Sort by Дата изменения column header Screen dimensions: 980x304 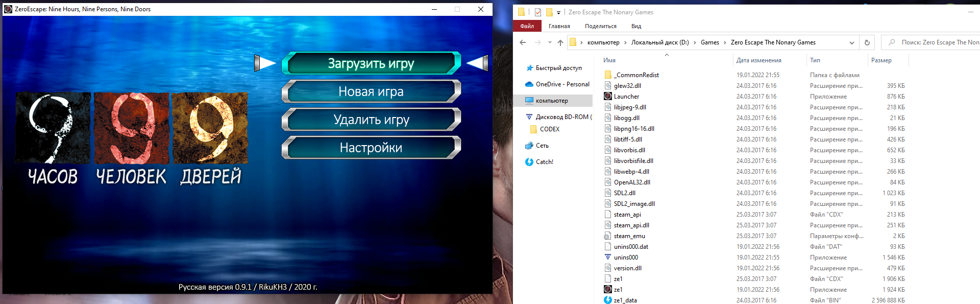(759, 60)
